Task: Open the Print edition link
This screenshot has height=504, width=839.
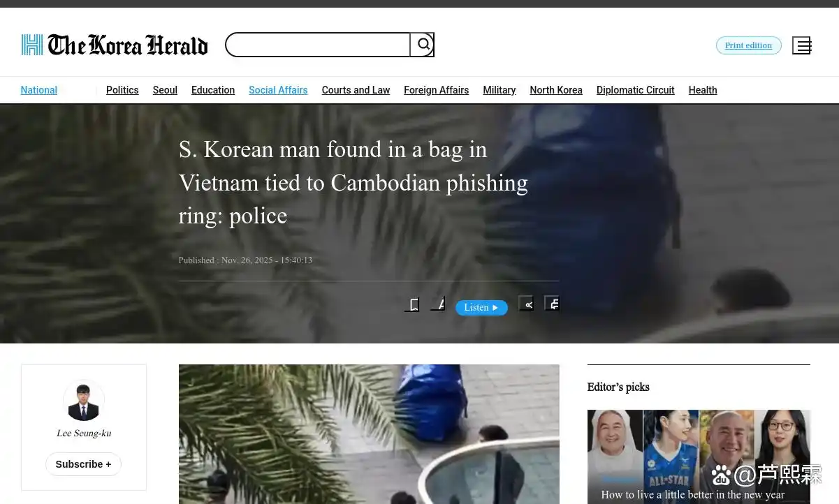Action: [748, 45]
